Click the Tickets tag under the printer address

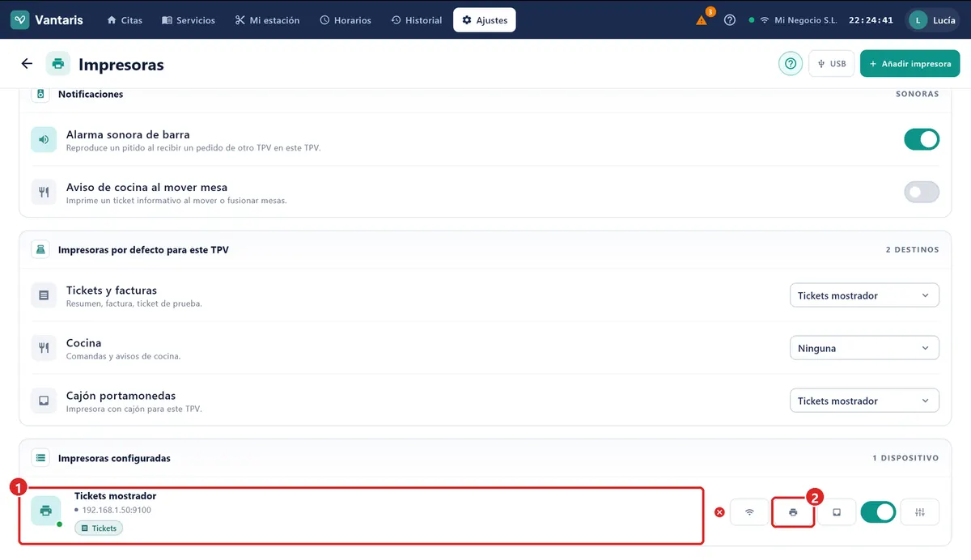(x=99, y=528)
